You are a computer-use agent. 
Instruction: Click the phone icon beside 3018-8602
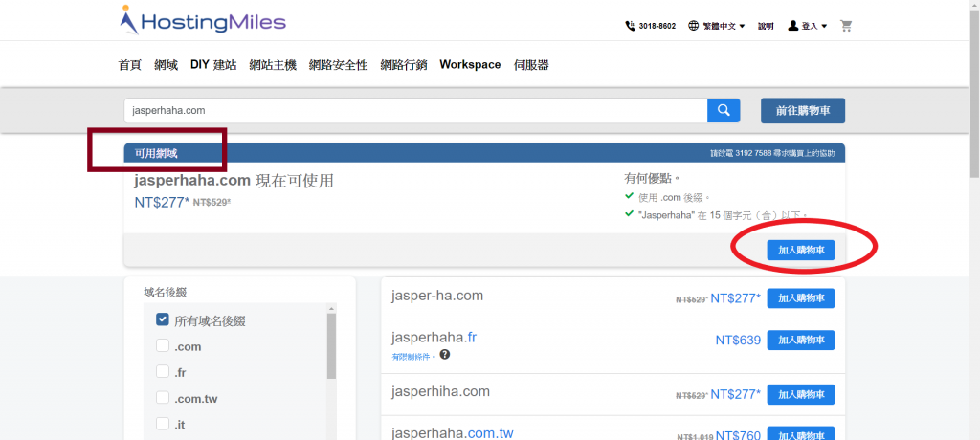[630, 26]
